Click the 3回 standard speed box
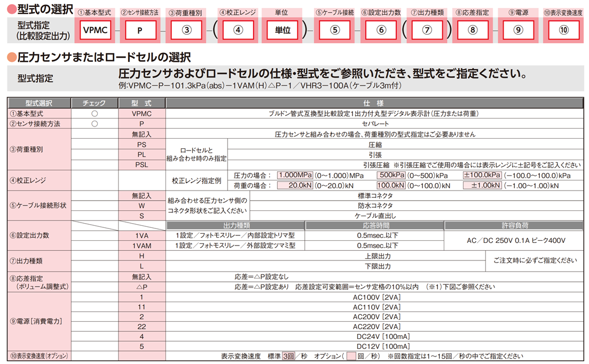Image resolution: width=589 pixels, height=364 pixels. (288, 356)
